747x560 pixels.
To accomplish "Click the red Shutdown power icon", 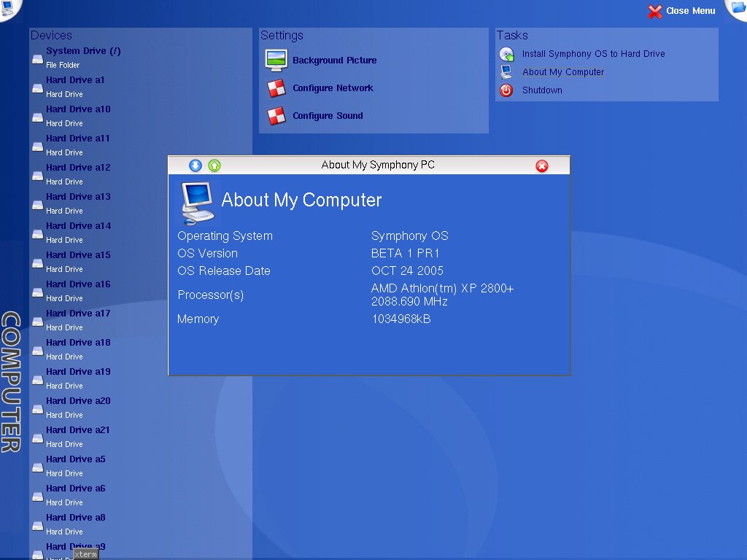I will click(x=506, y=90).
